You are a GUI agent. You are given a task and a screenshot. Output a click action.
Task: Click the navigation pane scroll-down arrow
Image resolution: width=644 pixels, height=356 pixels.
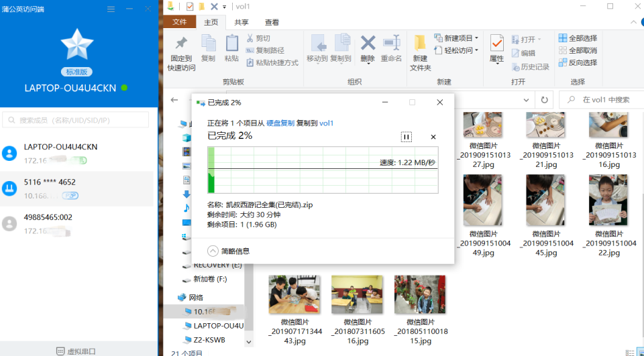[248, 341]
